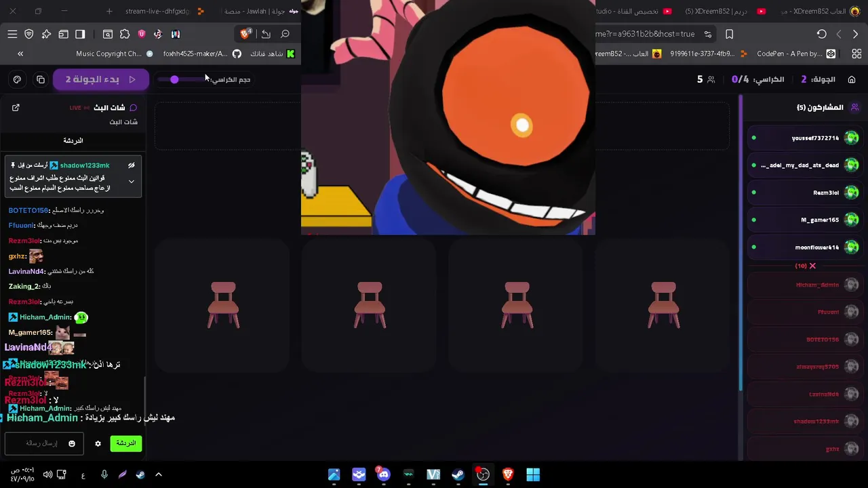Switch to the (5) XDreemB52 YouTube tab
The height and width of the screenshot is (488, 868).
pyautogui.click(x=725, y=12)
